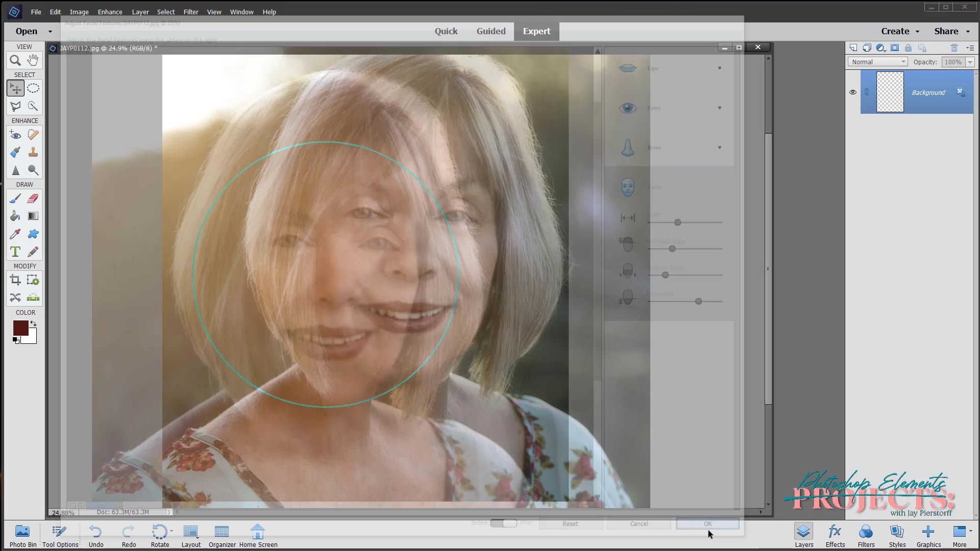Screen dimensions: 980x551
Task: Select the Hand tool
Action: [x=33, y=60]
